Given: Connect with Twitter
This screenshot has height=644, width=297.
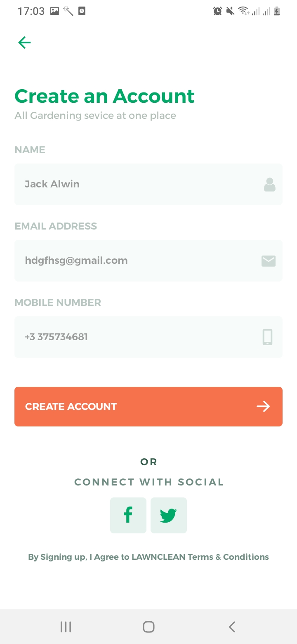Looking at the screenshot, I should click(169, 515).
